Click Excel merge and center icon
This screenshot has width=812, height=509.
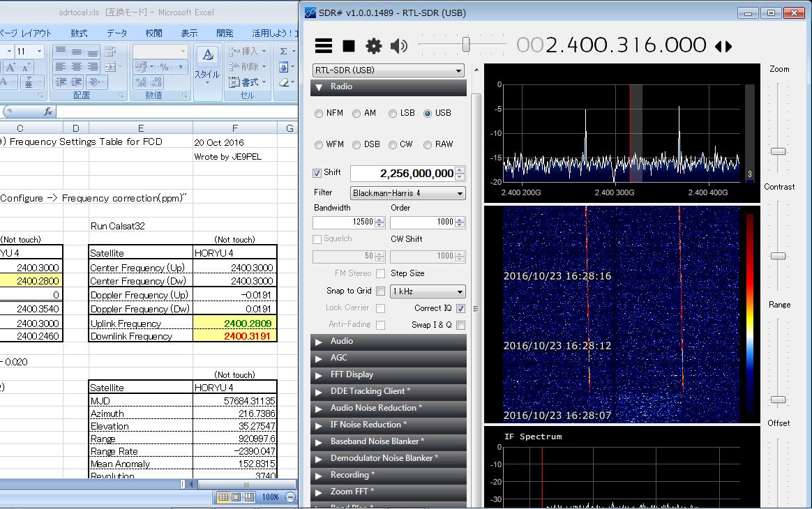tap(110, 67)
